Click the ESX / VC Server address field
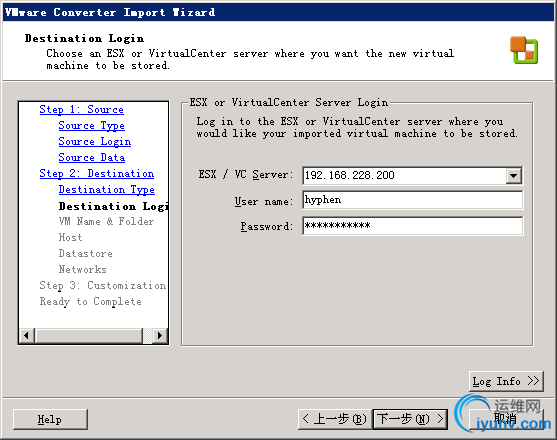Viewport: 557px width, 440px height. (x=404, y=175)
